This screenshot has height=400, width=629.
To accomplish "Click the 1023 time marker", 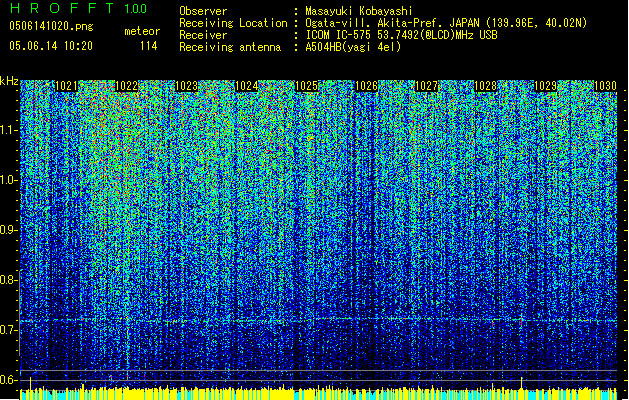I will 187,87.
